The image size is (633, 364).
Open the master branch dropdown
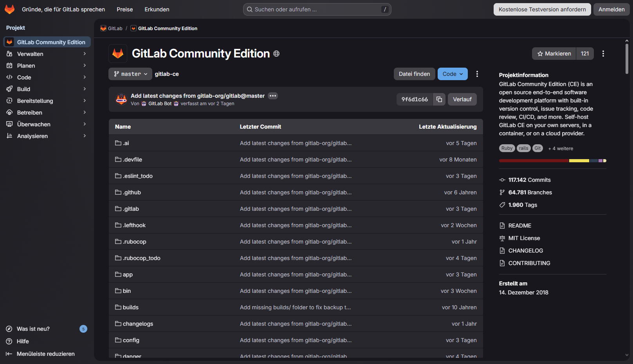click(x=130, y=74)
